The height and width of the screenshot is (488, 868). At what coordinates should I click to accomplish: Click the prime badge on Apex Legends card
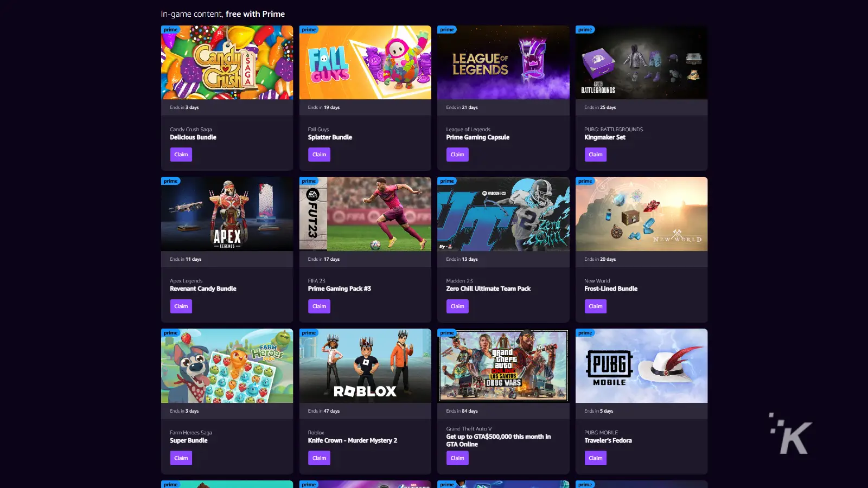click(170, 181)
